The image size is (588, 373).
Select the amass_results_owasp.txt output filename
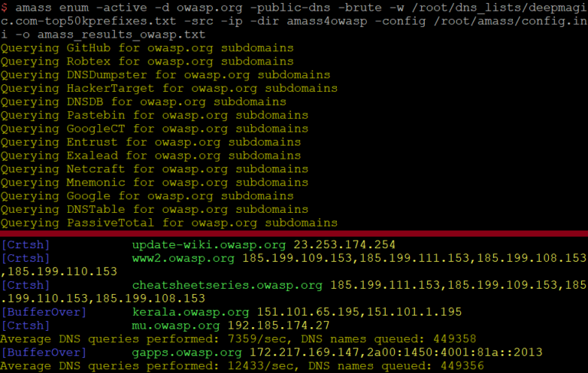pos(121,35)
